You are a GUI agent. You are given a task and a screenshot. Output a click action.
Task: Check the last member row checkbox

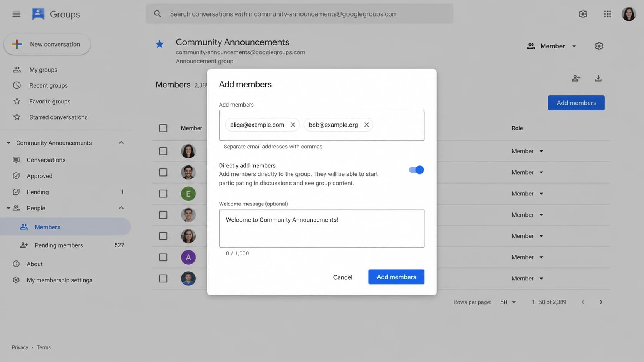click(163, 279)
